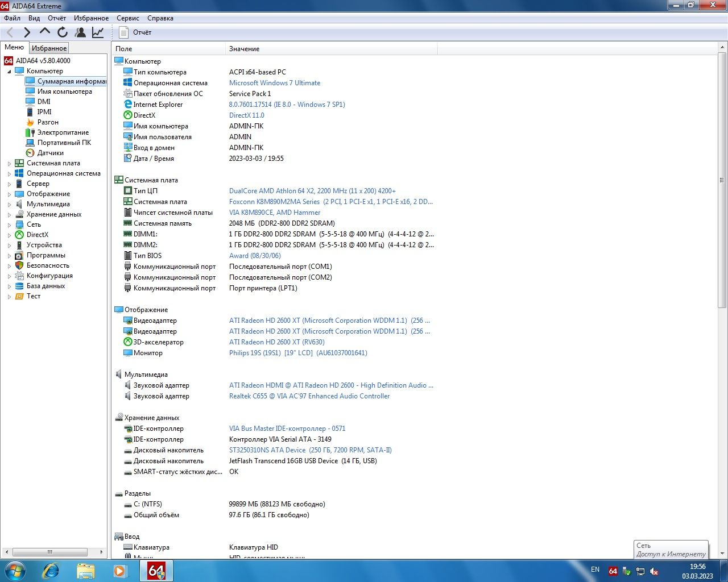Screen dimensions: 728x582
Task: Select Портативный ПК tree item
Action: (64, 143)
